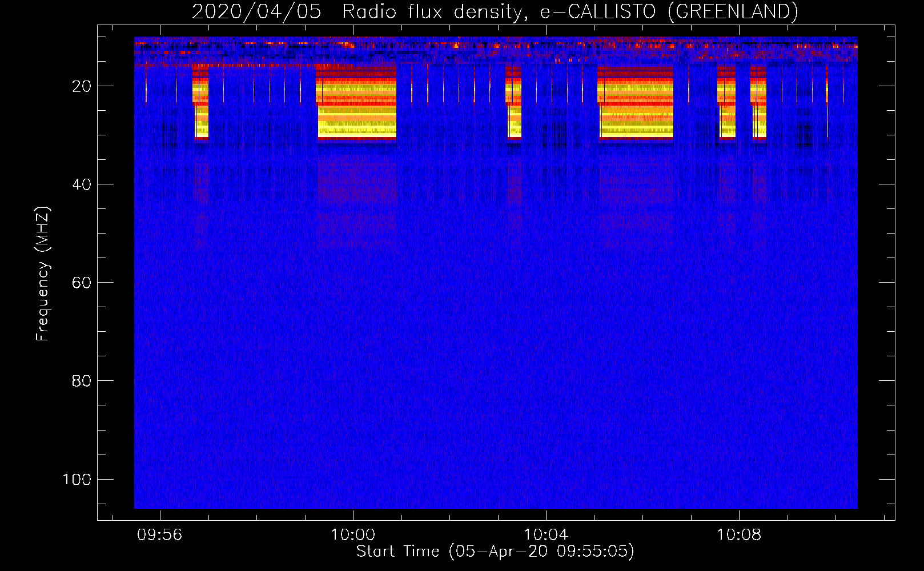
Task: Click the plot title "2020/04/05 Radio flux density, e-CALLISTO (GREENLAND)"
Action: [495, 11]
